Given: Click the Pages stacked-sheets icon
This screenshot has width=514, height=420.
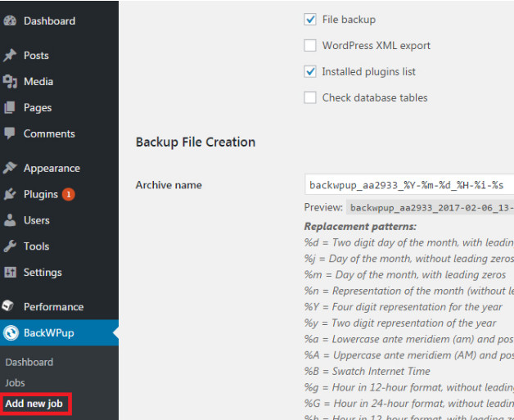Looking at the screenshot, I should (10, 107).
